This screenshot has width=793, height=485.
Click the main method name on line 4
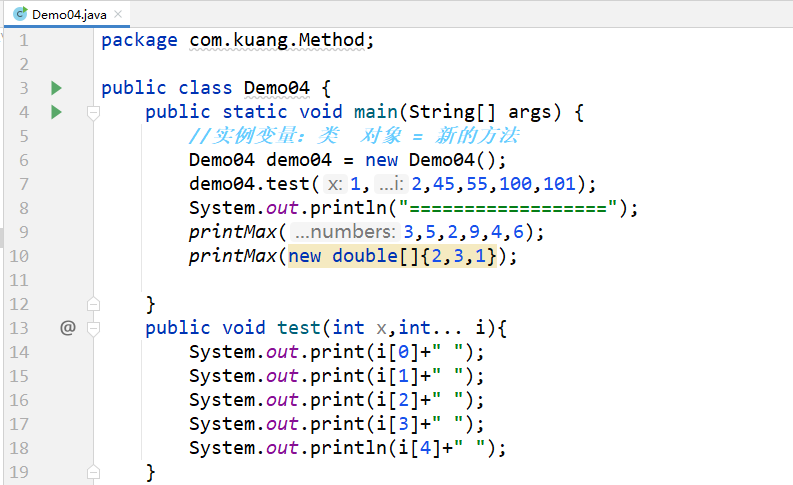376,112
